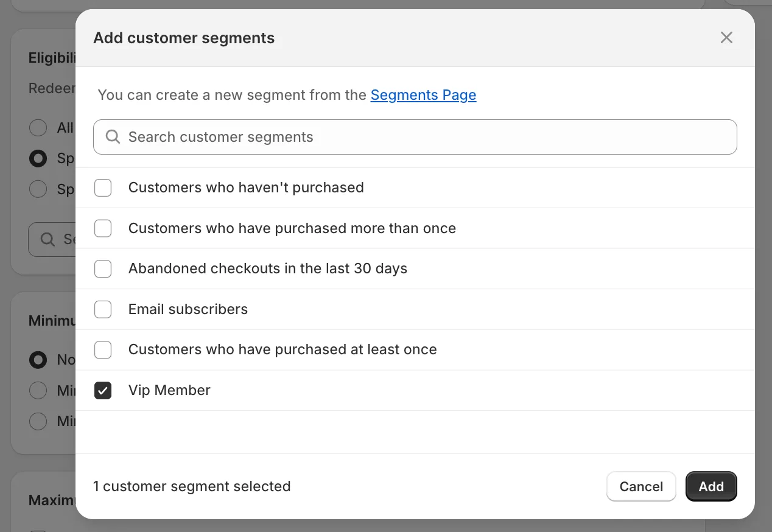Viewport: 772px width, 532px height.
Task: Check "Customers who have purchased at least once"
Action: pos(103,349)
